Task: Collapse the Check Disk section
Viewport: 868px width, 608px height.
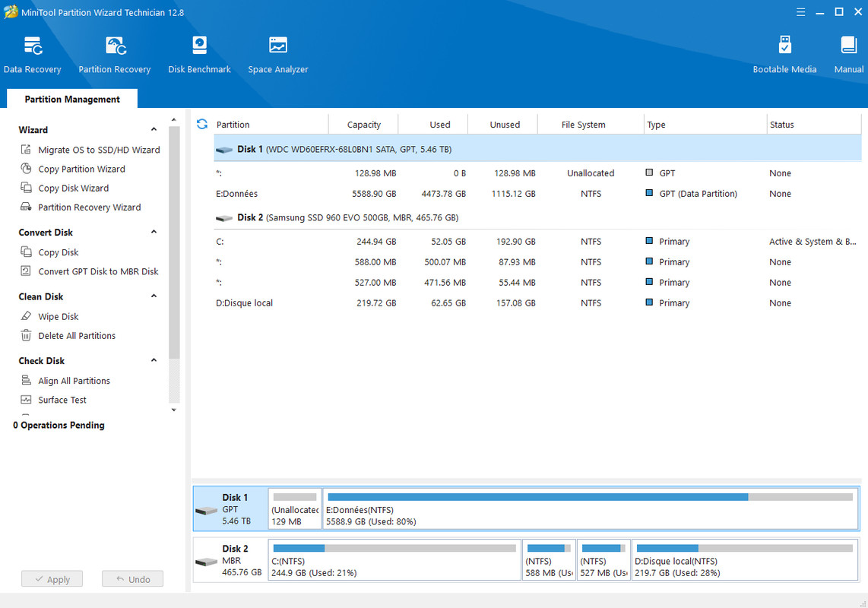Action: pos(154,360)
